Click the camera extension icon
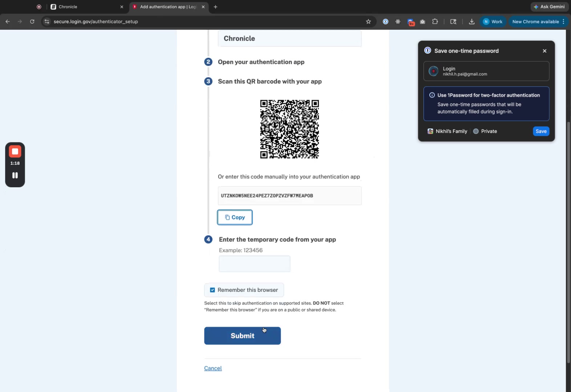The image size is (571, 392). pyautogui.click(x=422, y=22)
